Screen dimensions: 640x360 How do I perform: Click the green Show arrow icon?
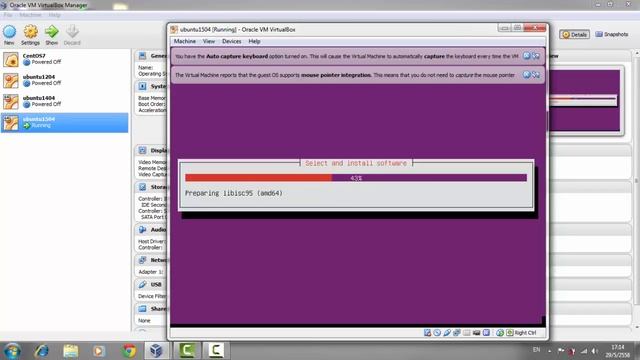51,31
